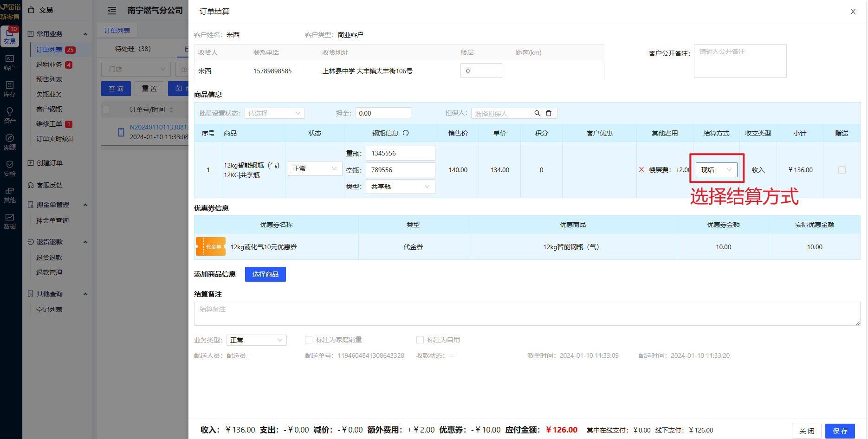Open 退款管理 in the sidebar
This screenshot has width=868, height=439.
point(49,272)
